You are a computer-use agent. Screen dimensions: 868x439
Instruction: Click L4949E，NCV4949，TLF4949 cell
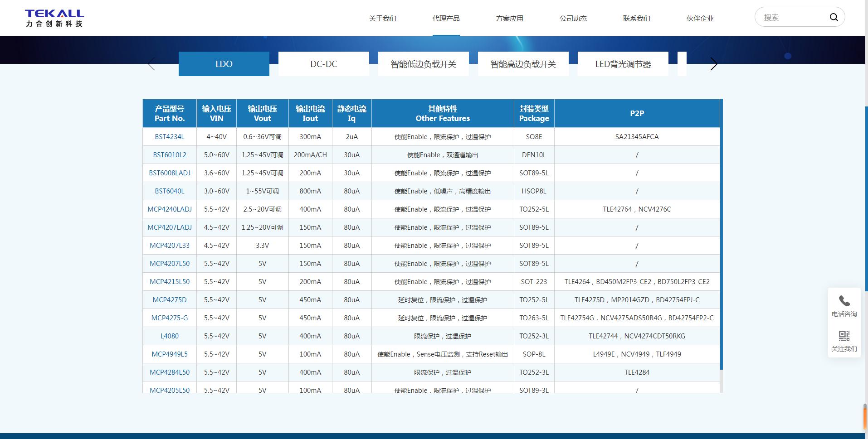[637, 354]
